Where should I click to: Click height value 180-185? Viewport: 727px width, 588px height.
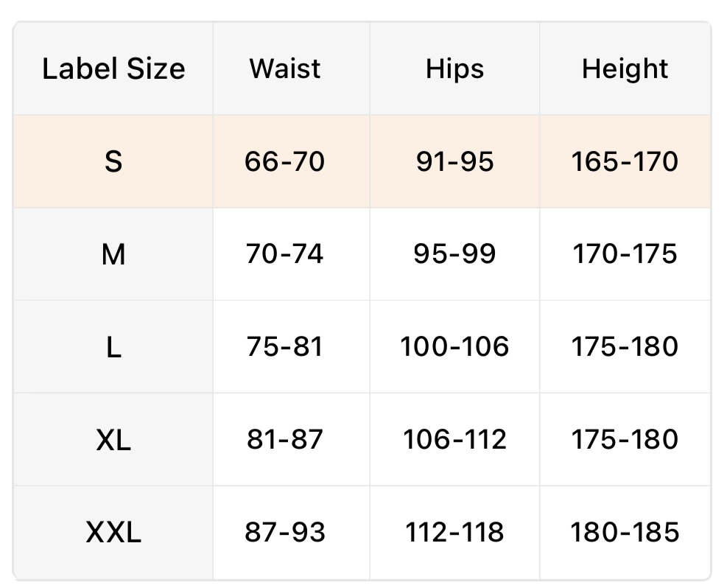click(625, 532)
